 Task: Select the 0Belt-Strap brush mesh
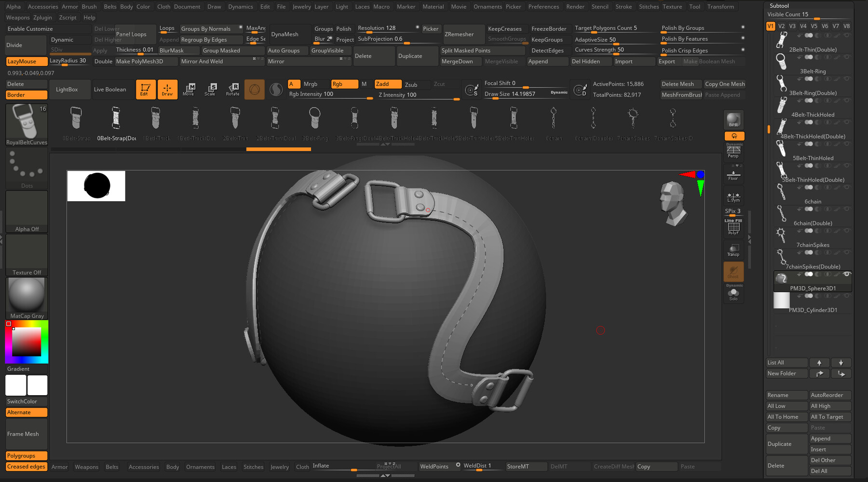(x=76, y=124)
